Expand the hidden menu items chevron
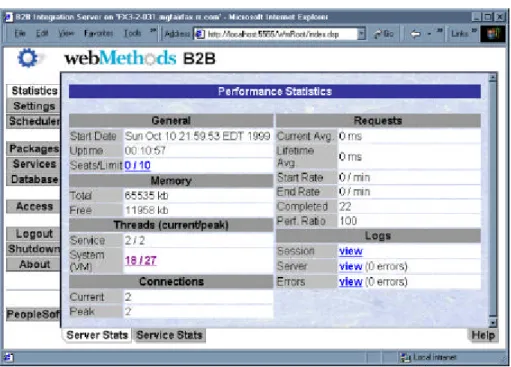Viewport: 511px width, 367px height. pyautogui.click(x=153, y=31)
